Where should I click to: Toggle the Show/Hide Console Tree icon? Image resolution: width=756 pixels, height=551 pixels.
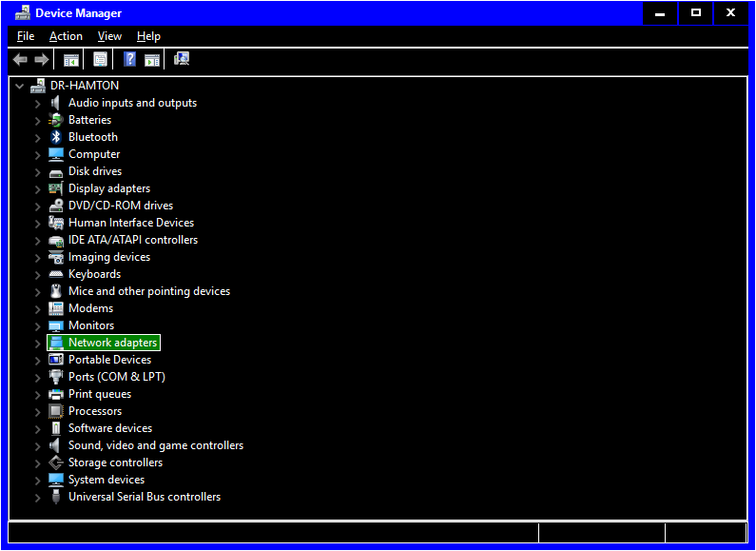[71, 60]
